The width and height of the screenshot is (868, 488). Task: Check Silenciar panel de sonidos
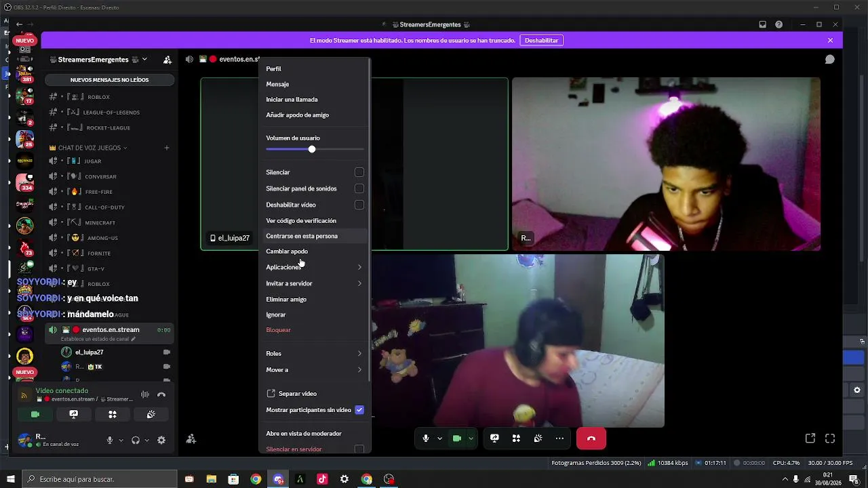(359, 188)
